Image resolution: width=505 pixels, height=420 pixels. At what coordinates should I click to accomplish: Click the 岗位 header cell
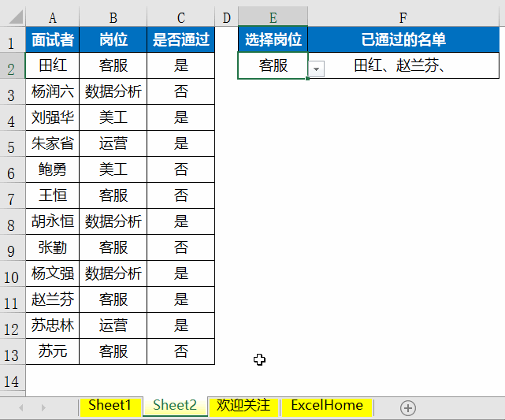[113, 39]
